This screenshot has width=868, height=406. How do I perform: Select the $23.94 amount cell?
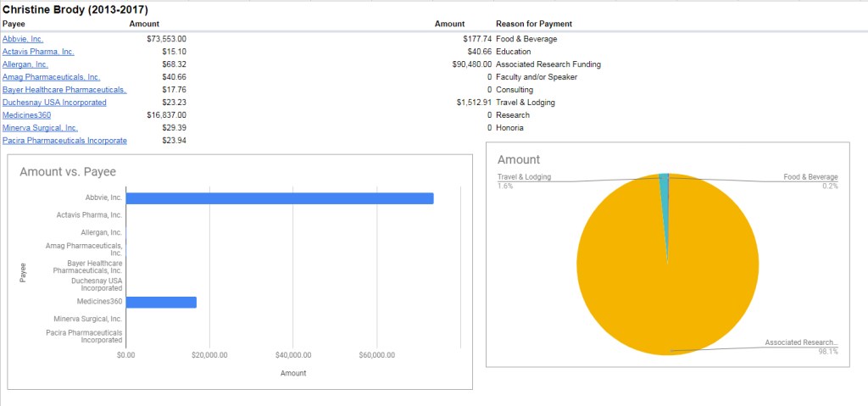click(175, 142)
